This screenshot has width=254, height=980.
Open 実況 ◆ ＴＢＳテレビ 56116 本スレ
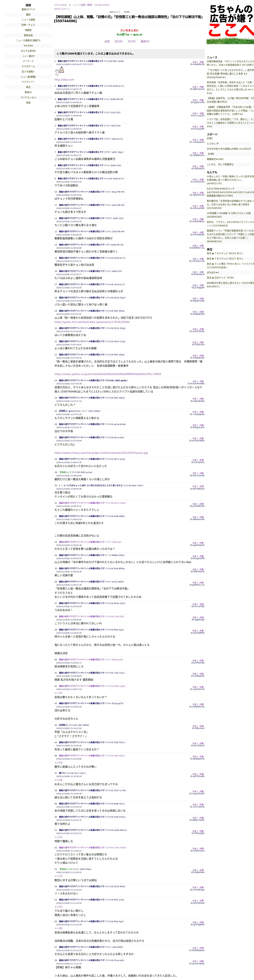225,253
